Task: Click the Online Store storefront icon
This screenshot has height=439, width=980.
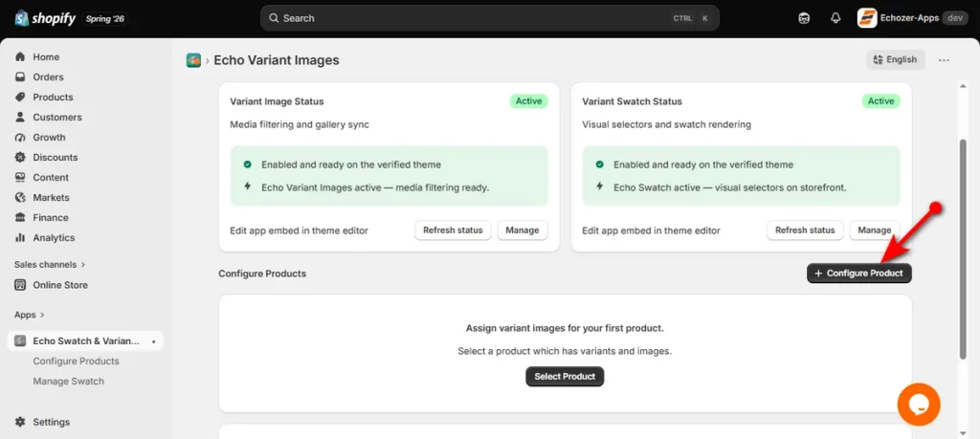Action: [x=21, y=285]
